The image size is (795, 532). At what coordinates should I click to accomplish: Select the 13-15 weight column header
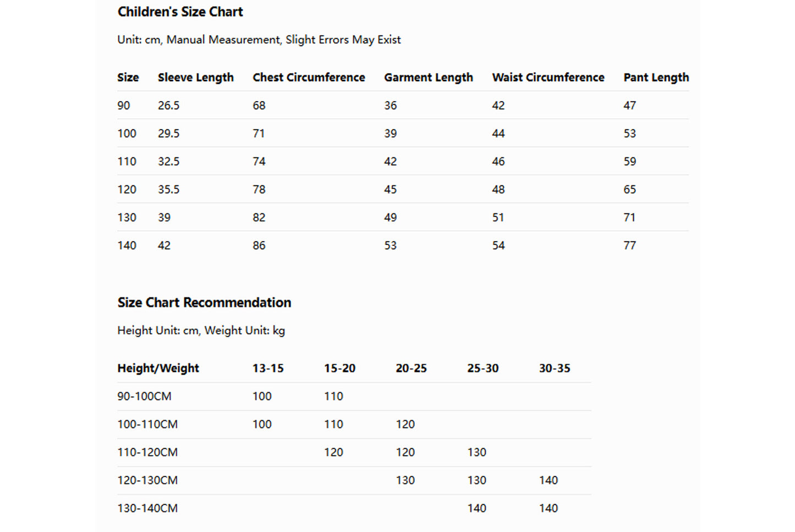click(x=268, y=369)
